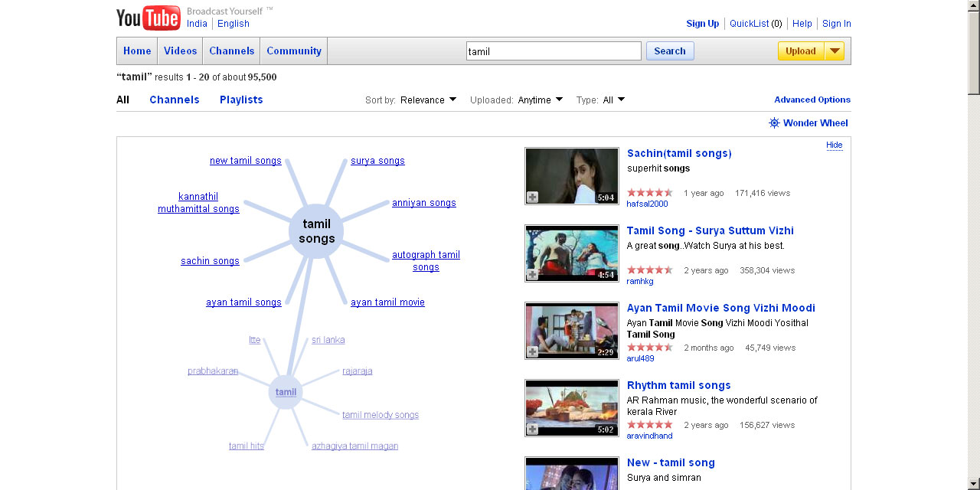The height and width of the screenshot is (490, 980).
Task: Open anniyan songs wheel link
Action: tap(424, 203)
